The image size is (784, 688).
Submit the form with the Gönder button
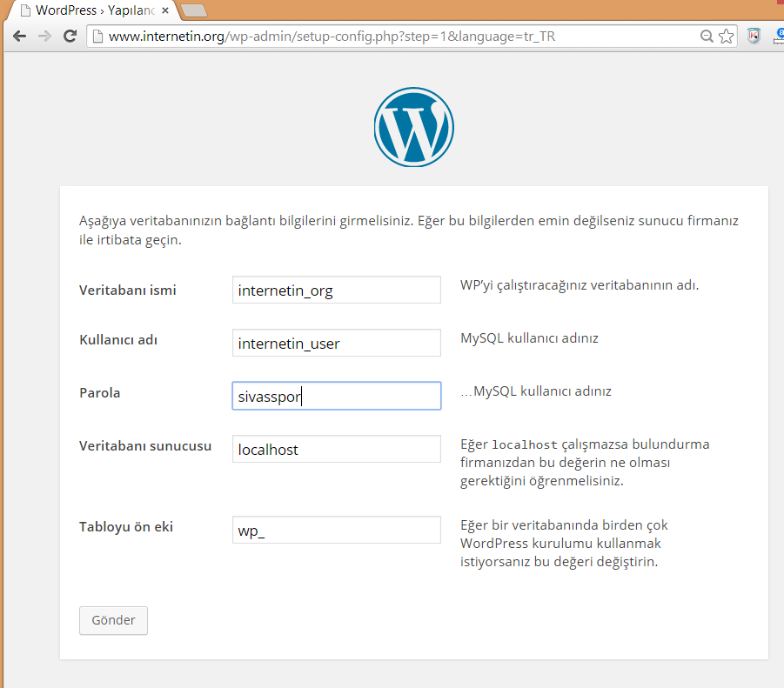click(x=113, y=620)
